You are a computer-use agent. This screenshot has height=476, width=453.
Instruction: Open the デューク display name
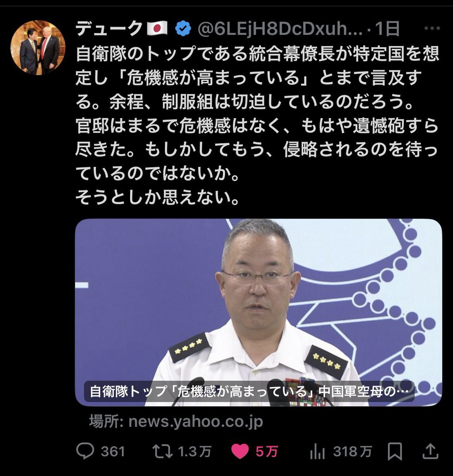tap(109, 29)
